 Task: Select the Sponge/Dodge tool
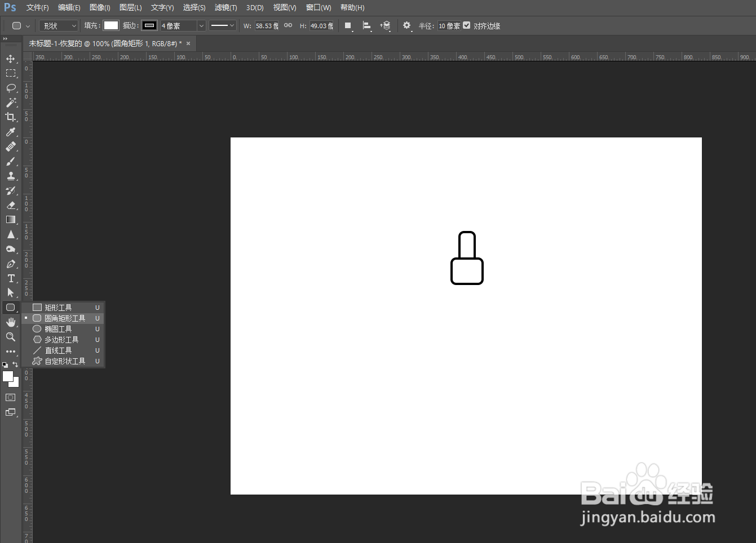pyautogui.click(x=11, y=249)
